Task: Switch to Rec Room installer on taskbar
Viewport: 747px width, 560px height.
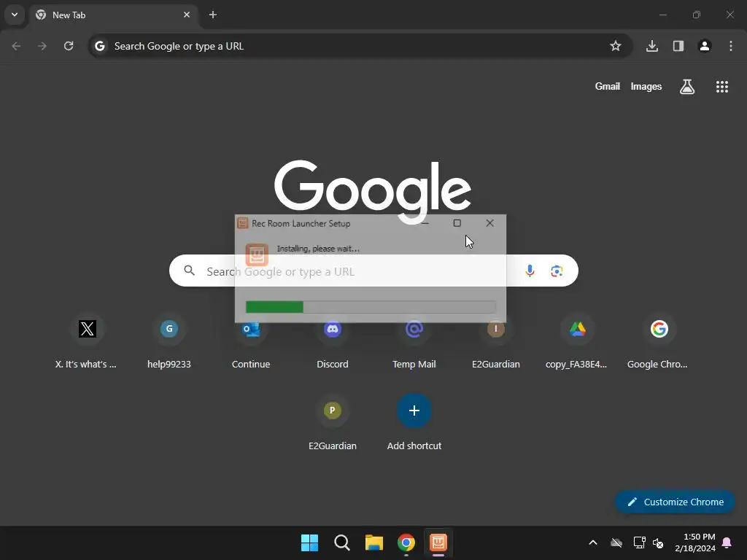Action: [x=438, y=542]
